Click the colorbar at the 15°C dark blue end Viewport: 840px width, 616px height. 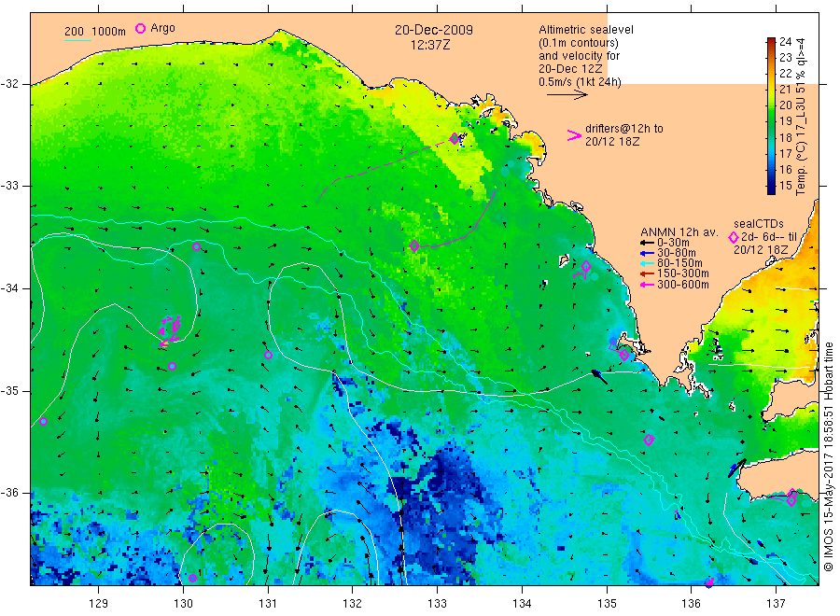[771, 188]
